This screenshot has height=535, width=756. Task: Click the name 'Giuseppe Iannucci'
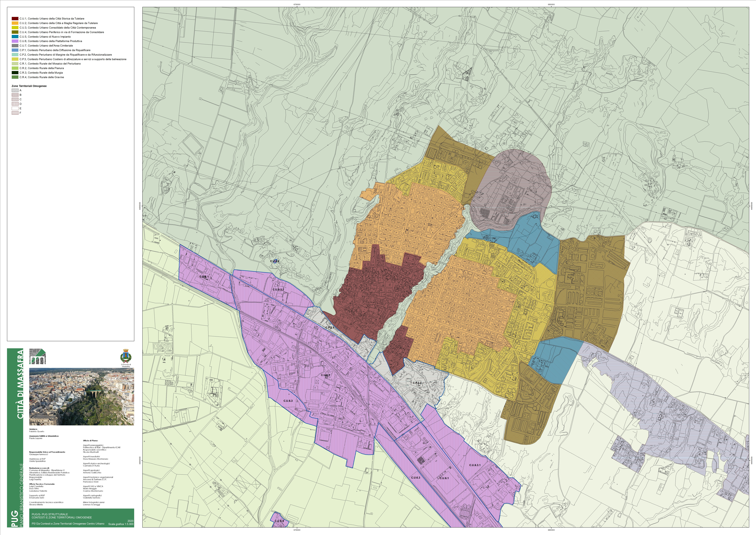(39, 454)
